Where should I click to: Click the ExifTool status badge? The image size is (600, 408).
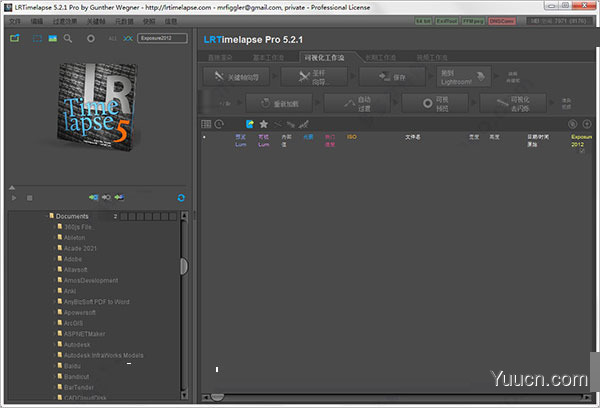tap(447, 21)
